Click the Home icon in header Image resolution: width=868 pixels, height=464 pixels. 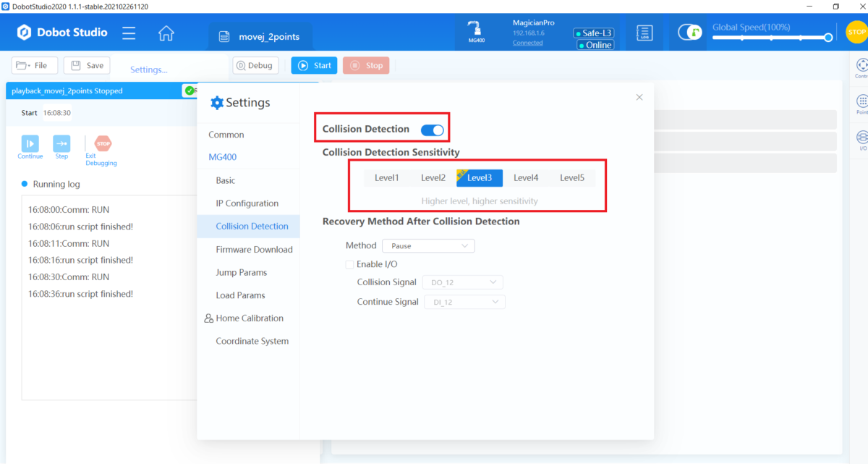[166, 33]
